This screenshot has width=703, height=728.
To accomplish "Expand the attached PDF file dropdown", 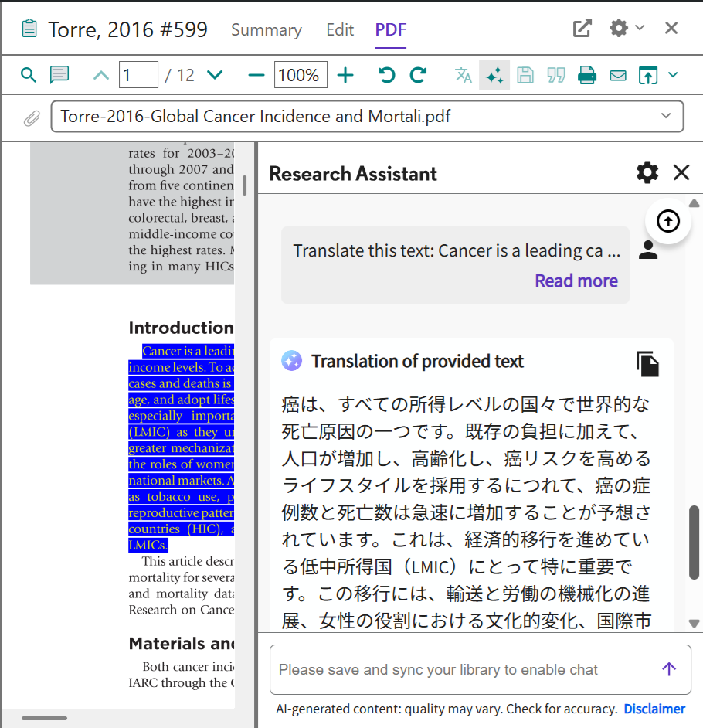I will pos(666,116).
